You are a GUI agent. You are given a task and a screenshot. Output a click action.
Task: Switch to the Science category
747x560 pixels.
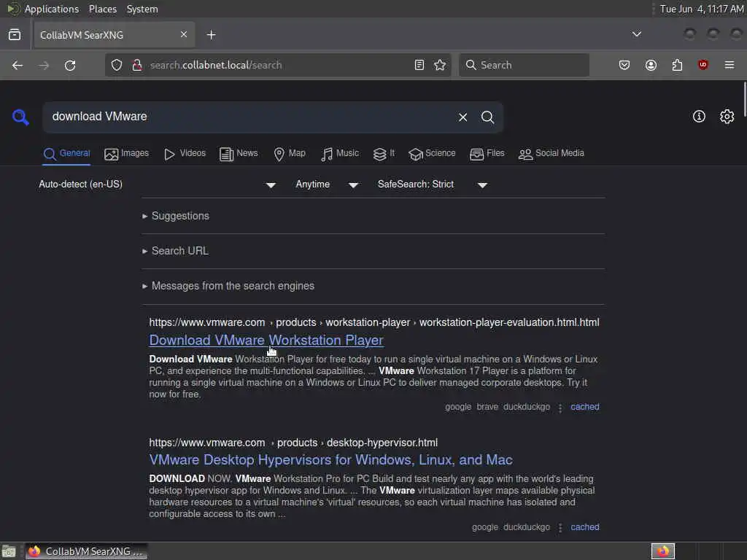coord(432,154)
